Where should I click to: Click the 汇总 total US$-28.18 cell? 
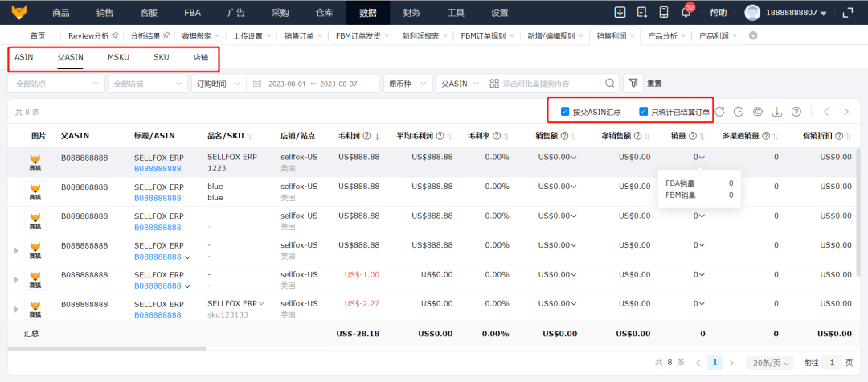(358, 334)
